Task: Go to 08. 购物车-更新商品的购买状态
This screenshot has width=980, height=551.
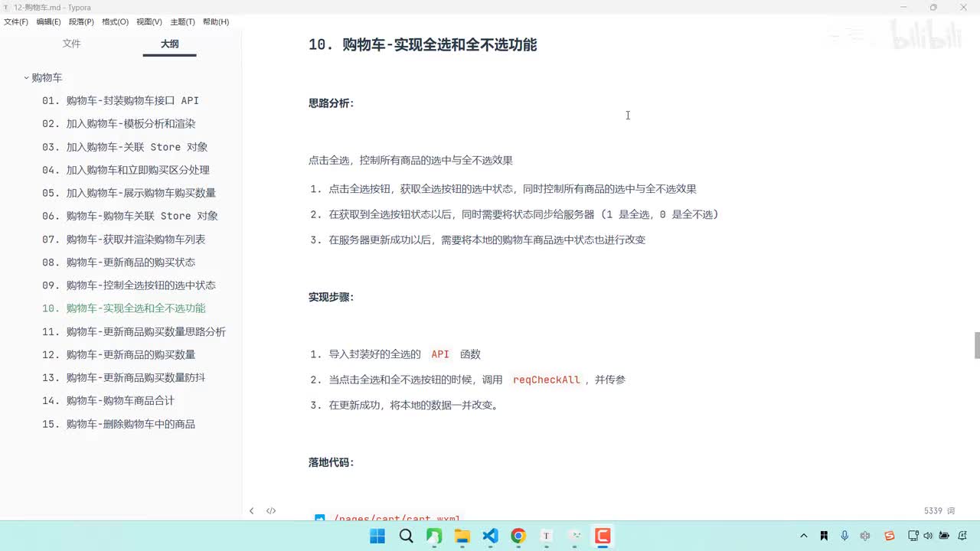Action: (119, 262)
